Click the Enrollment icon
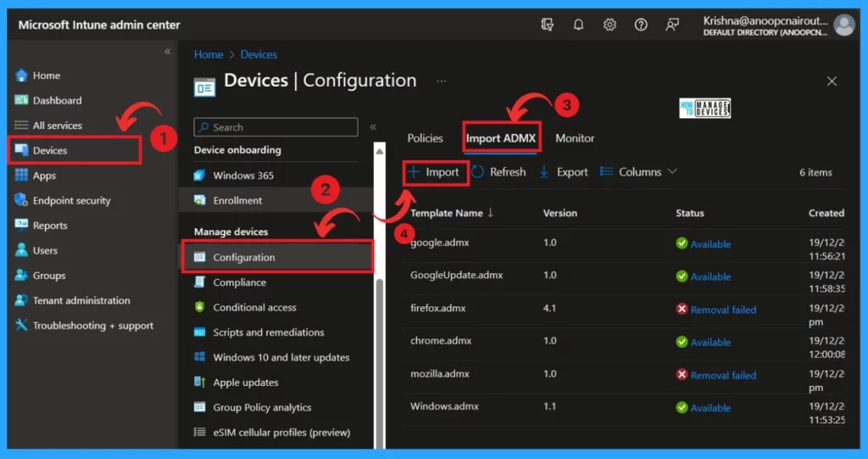The image size is (868, 459). click(200, 200)
